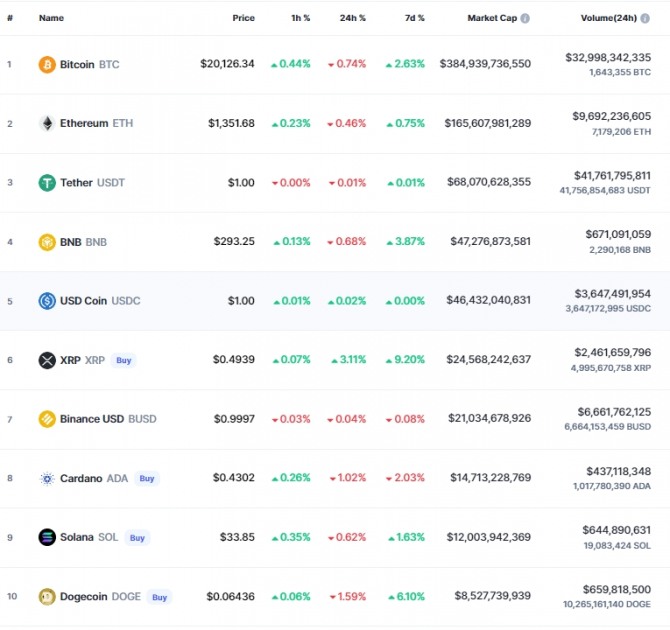670x630 pixels.
Task: Buy XRP using the Buy button
Action: pyautogui.click(x=123, y=360)
